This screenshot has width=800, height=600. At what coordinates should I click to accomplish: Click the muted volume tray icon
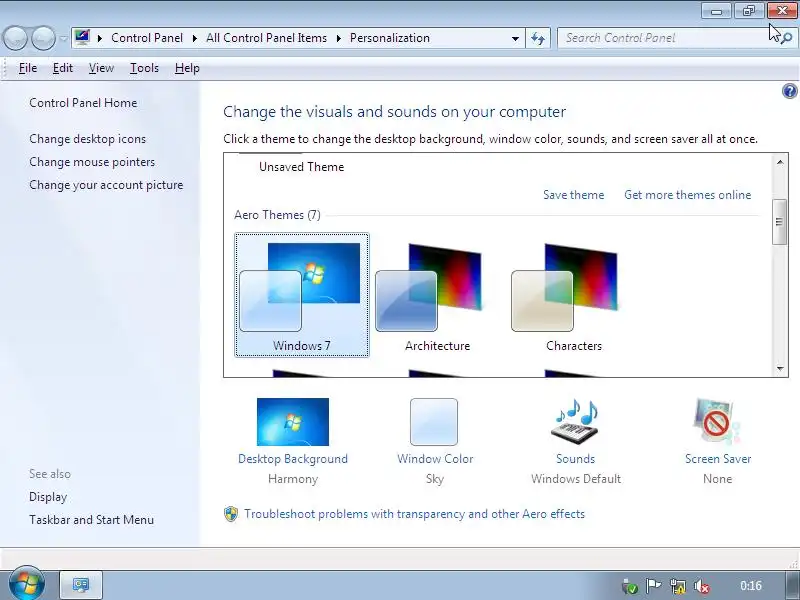702,586
